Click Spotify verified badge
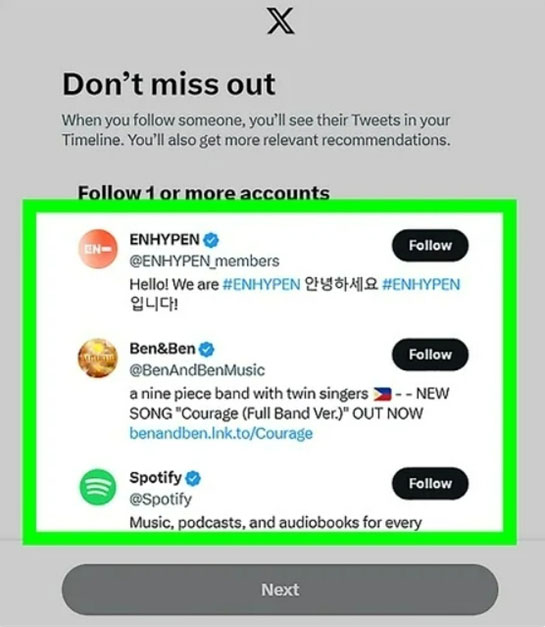This screenshot has width=545, height=627. 193,478
